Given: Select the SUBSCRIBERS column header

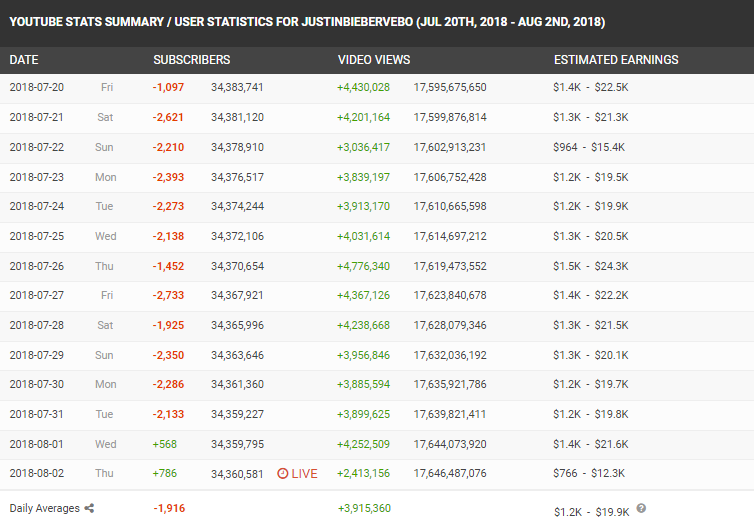Looking at the screenshot, I should (x=191, y=60).
